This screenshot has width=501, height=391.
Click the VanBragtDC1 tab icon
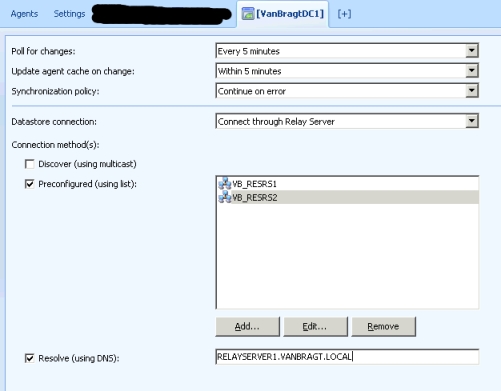point(248,14)
